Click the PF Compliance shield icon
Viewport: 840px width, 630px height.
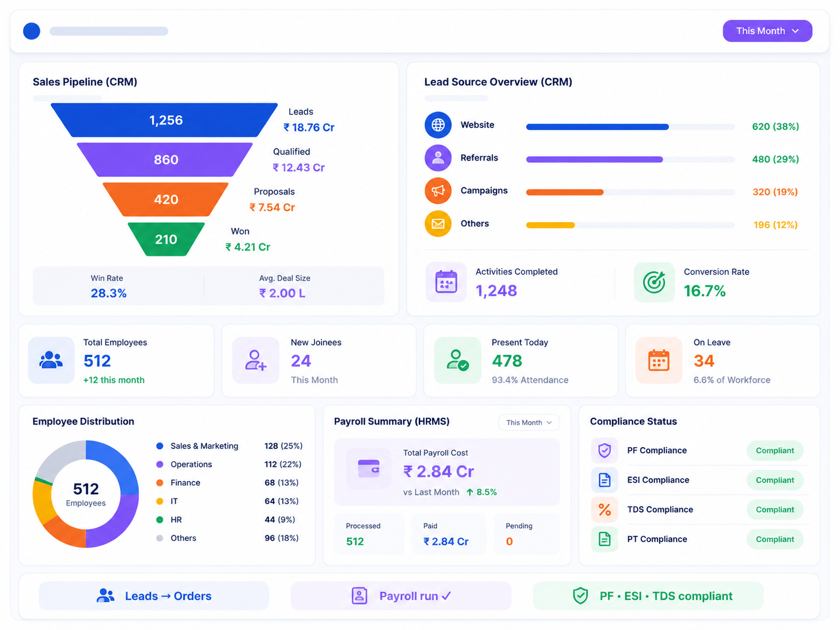tap(604, 450)
